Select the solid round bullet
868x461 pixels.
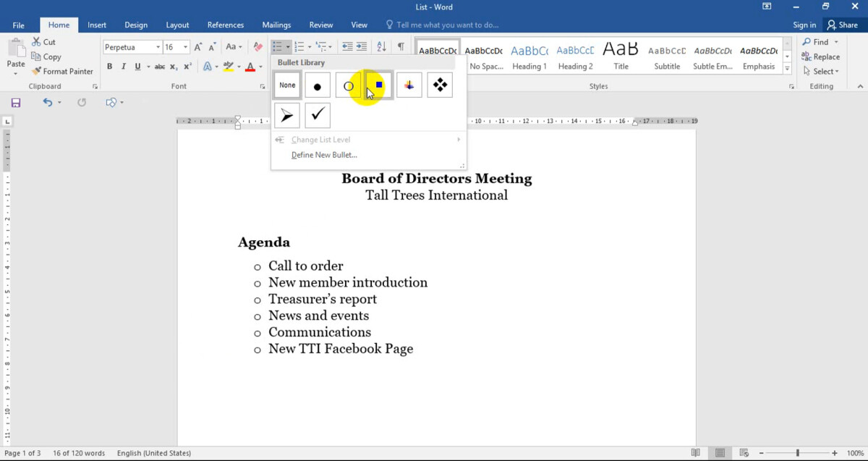point(317,85)
